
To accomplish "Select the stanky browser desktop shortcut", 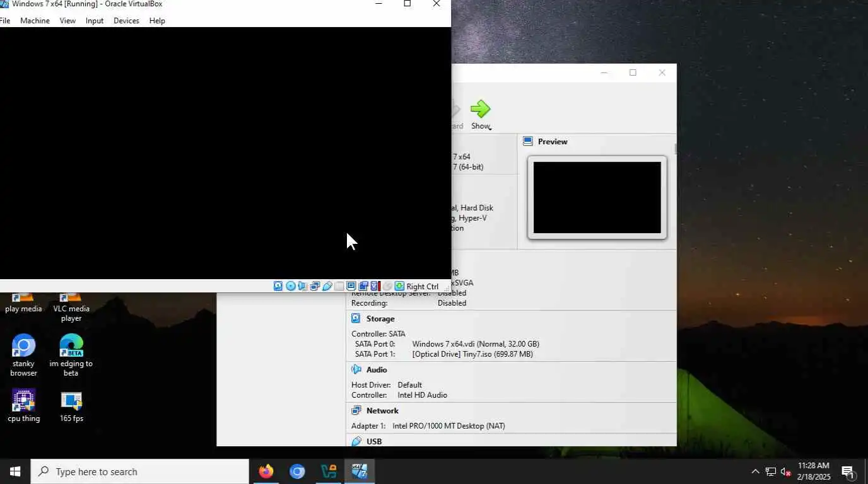I will (x=23, y=355).
